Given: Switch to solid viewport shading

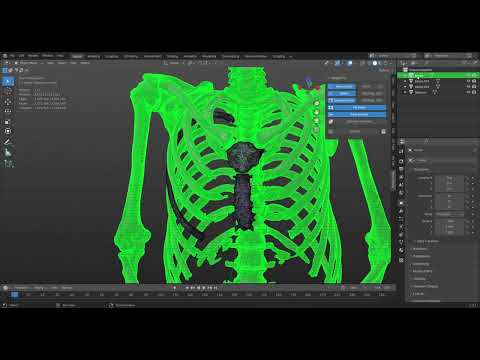Looking at the screenshot, I should [375, 63].
